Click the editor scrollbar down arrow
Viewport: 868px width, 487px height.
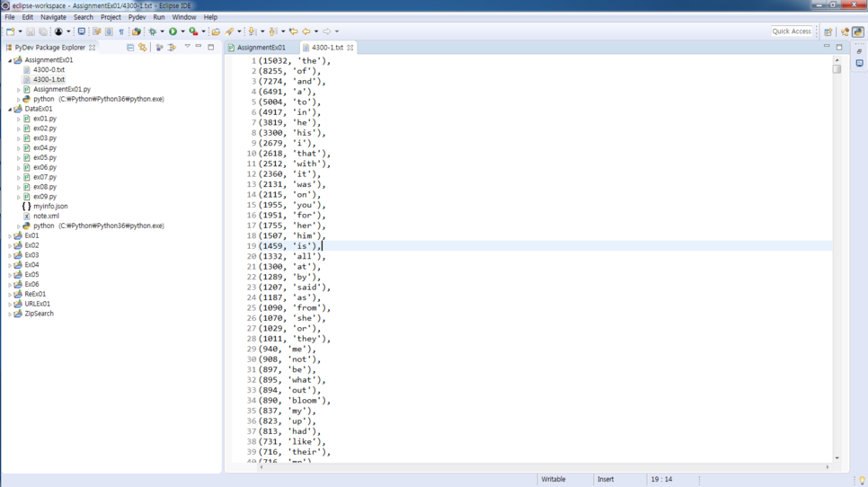(837, 458)
